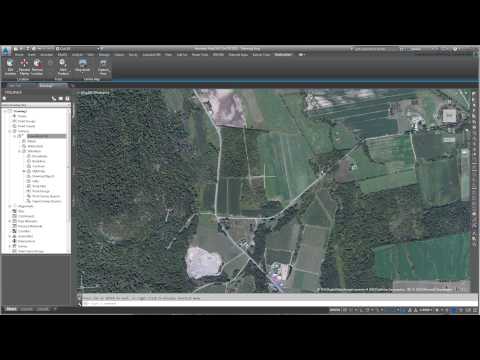
Task: Select Masks under the surface
Action: pos(32,141)
